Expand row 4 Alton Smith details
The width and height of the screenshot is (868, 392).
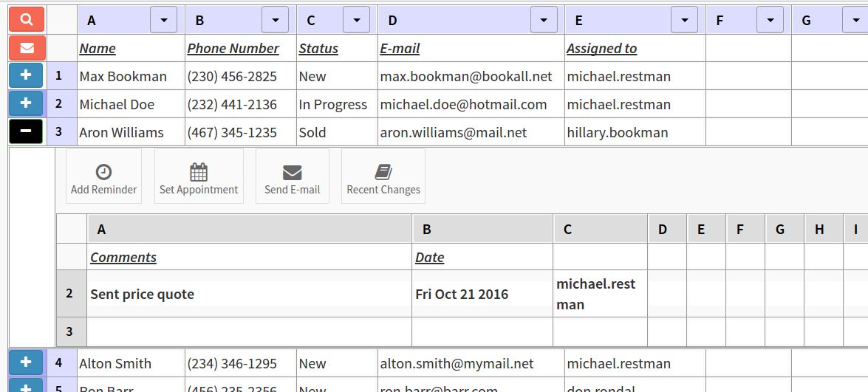pos(26,362)
